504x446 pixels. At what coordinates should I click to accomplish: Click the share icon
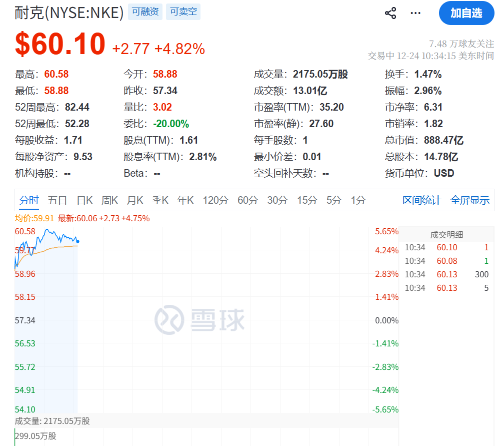pyautogui.click(x=390, y=13)
